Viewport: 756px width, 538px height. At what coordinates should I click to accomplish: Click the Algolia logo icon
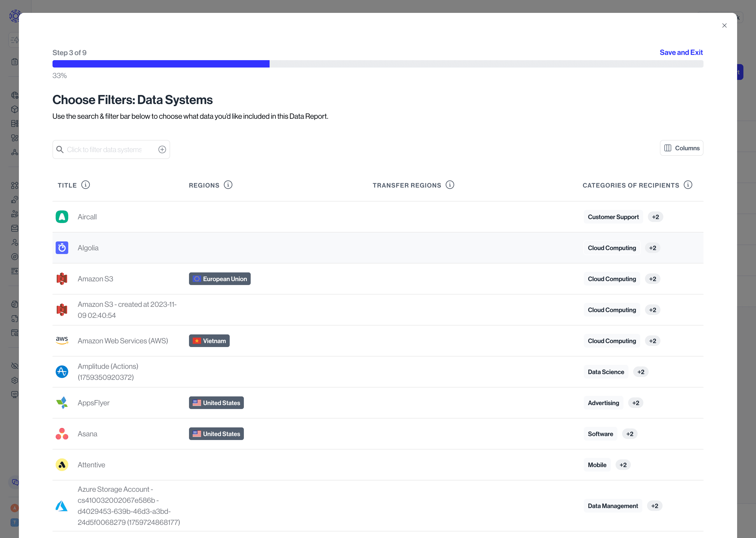click(62, 248)
